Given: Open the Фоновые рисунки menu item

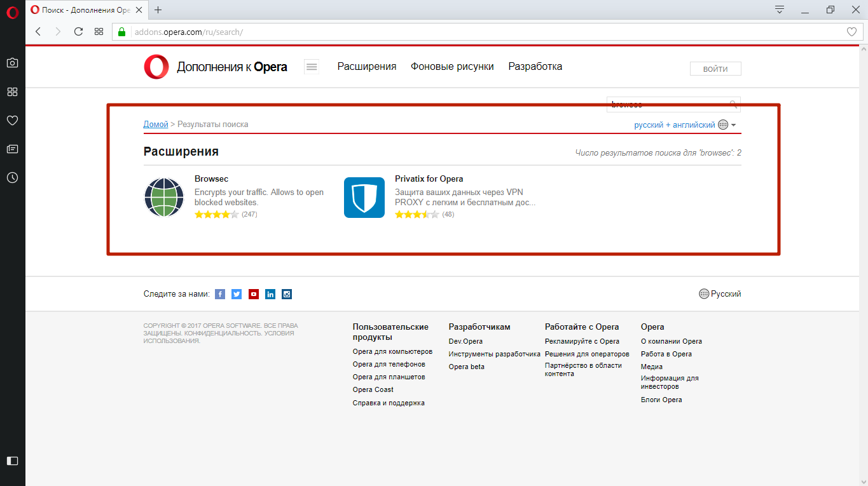Looking at the screenshot, I should pos(452,67).
